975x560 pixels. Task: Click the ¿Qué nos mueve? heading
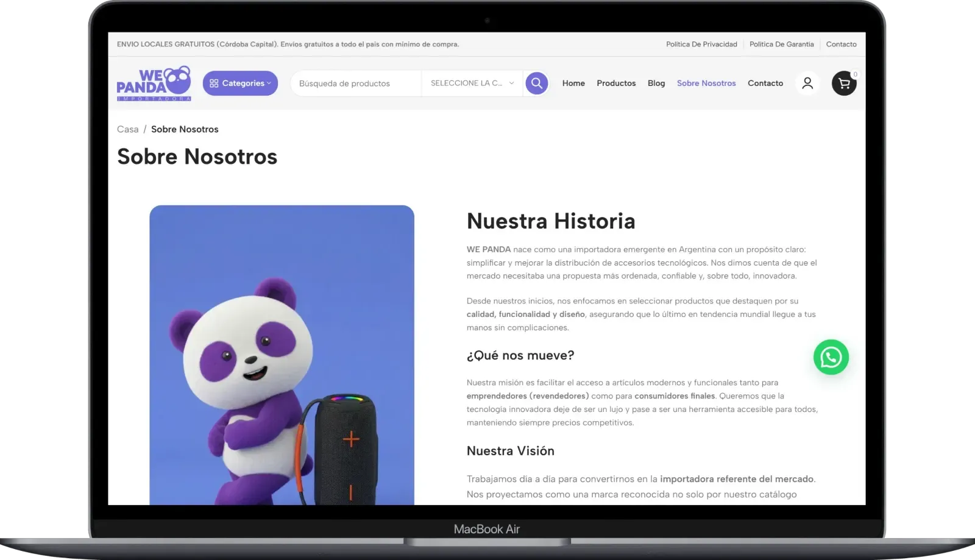[520, 355]
